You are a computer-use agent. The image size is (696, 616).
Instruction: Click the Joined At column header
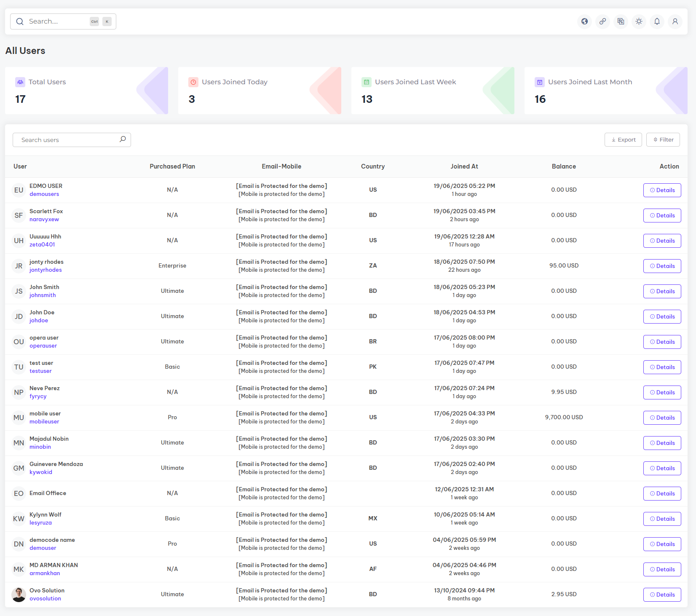(x=464, y=166)
